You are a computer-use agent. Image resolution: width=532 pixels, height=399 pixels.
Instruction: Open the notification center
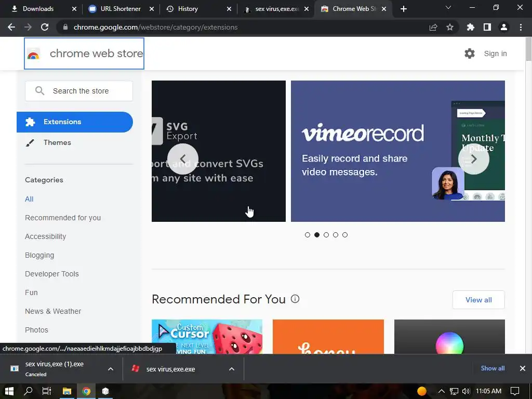[x=515, y=391]
